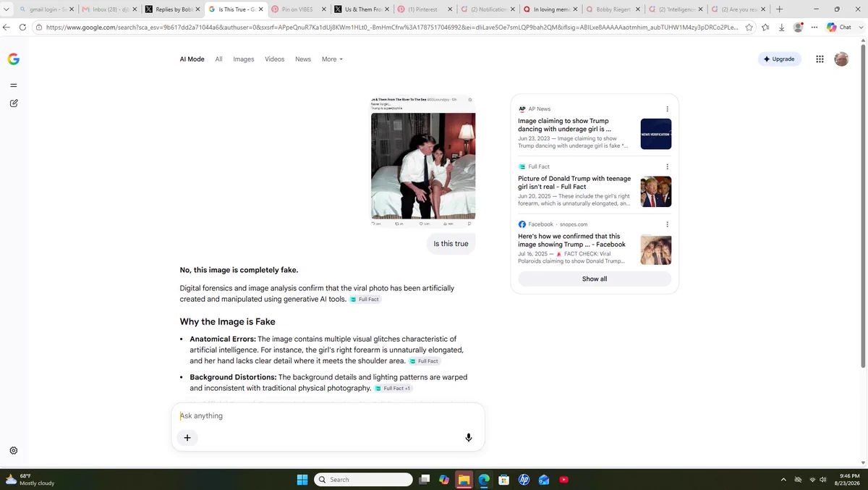Expand the More search filter dropdown

(332, 59)
